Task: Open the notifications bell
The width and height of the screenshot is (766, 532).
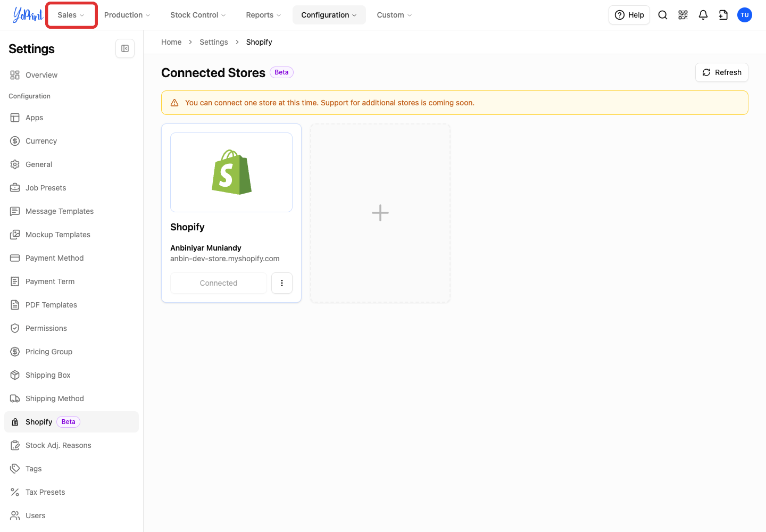Action: (x=703, y=15)
